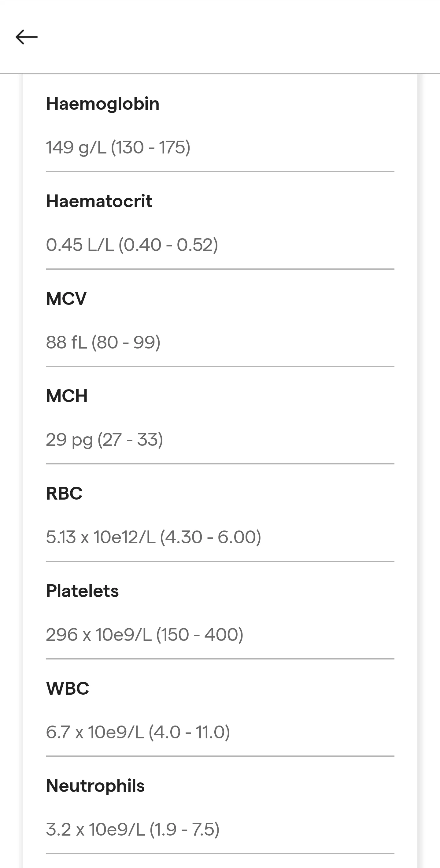Select the MCV heading

(x=66, y=298)
